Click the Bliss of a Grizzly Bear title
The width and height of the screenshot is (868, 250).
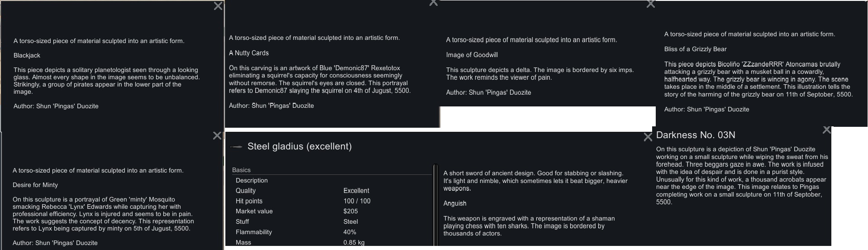pyautogui.click(x=695, y=49)
